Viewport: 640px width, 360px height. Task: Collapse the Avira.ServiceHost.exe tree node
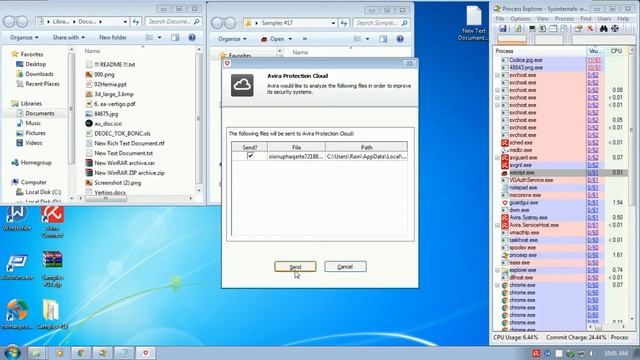click(497, 225)
